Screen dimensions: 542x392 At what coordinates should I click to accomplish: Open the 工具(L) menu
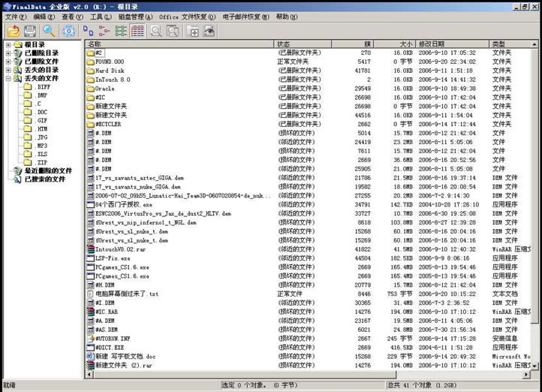pos(101,17)
